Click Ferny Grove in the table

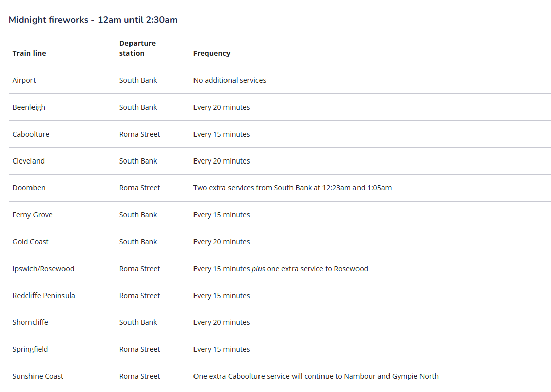click(x=33, y=215)
